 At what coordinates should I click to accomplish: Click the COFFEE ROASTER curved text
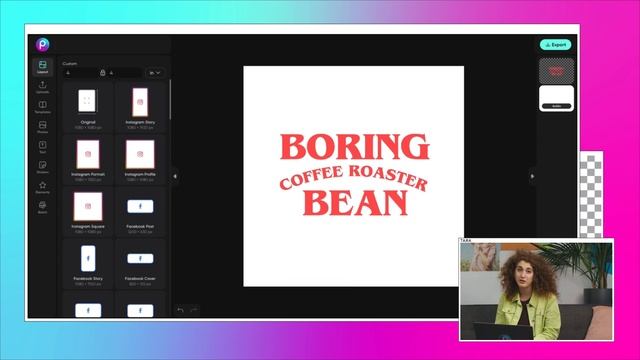tap(353, 177)
